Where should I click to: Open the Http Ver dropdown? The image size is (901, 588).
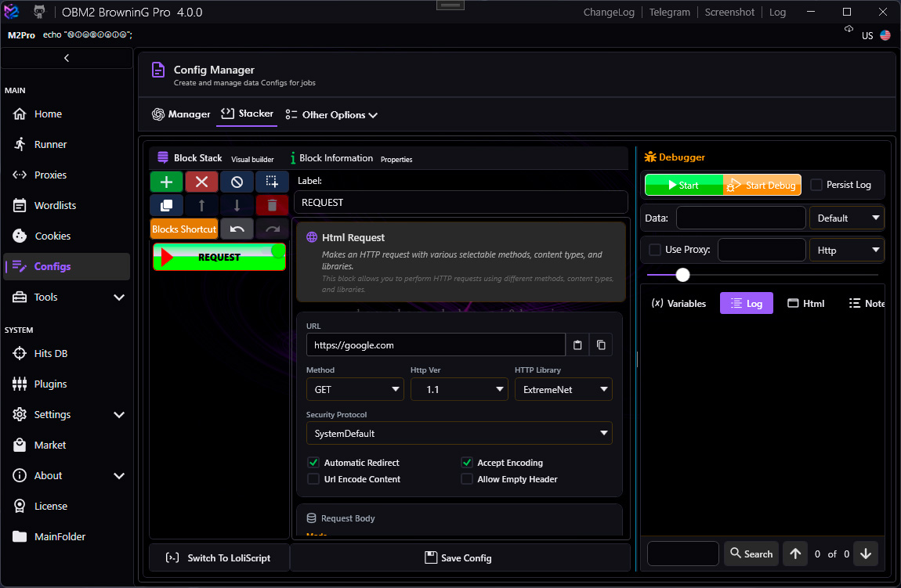tap(459, 389)
